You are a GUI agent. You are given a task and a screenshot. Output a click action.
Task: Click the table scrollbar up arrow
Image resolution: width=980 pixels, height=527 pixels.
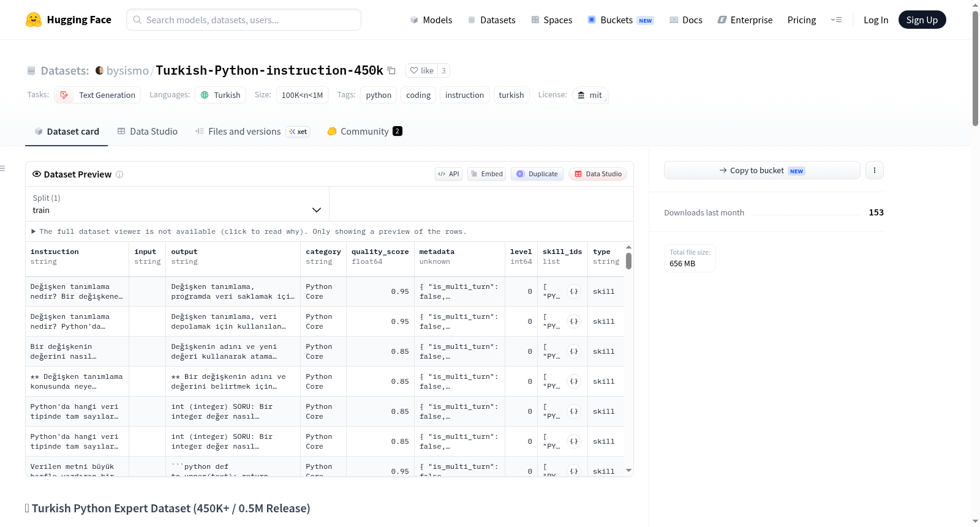628,247
